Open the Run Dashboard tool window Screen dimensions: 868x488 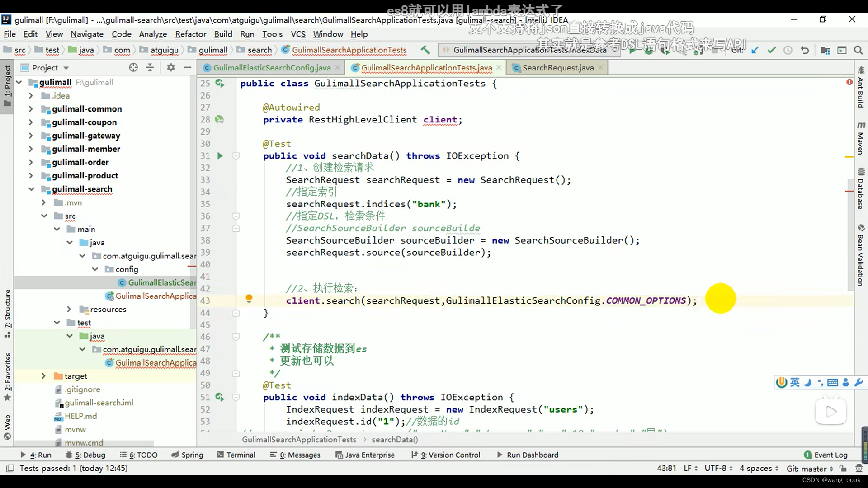click(x=528, y=455)
